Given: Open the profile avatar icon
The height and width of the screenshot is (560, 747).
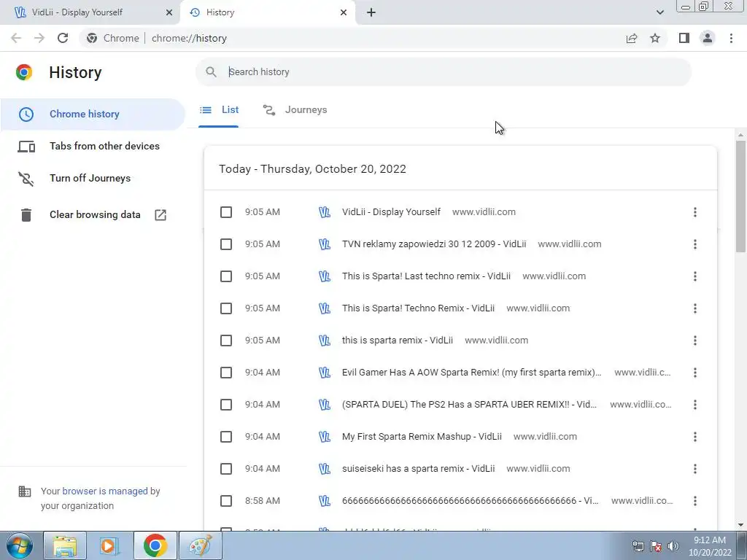Looking at the screenshot, I should click(708, 38).
